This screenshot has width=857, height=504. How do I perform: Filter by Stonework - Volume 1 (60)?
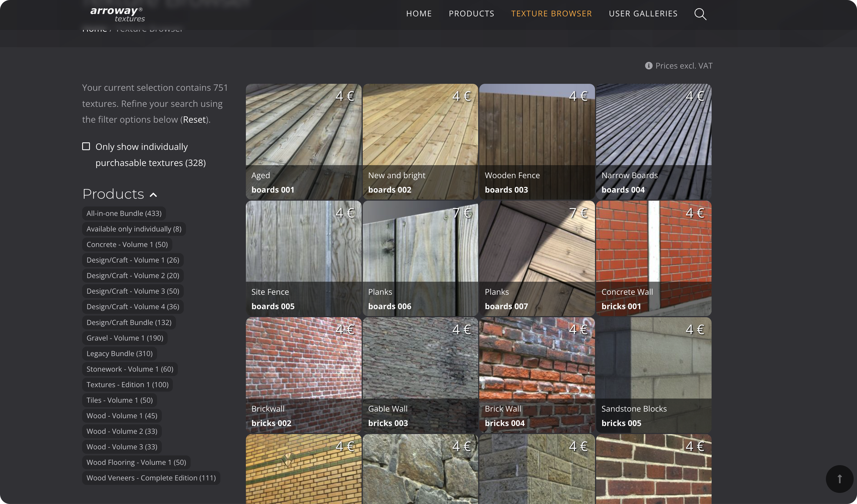(x=130, y=369)
